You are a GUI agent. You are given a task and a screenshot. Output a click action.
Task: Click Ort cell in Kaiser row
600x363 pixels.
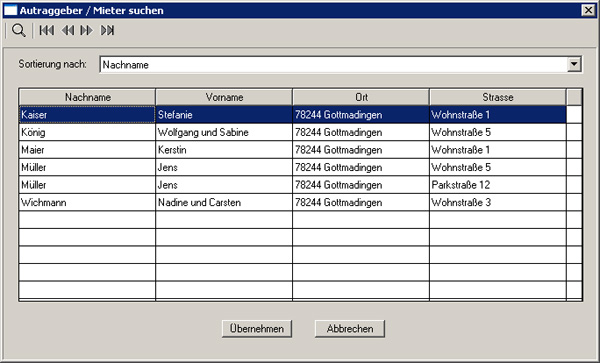pos(361,115)
